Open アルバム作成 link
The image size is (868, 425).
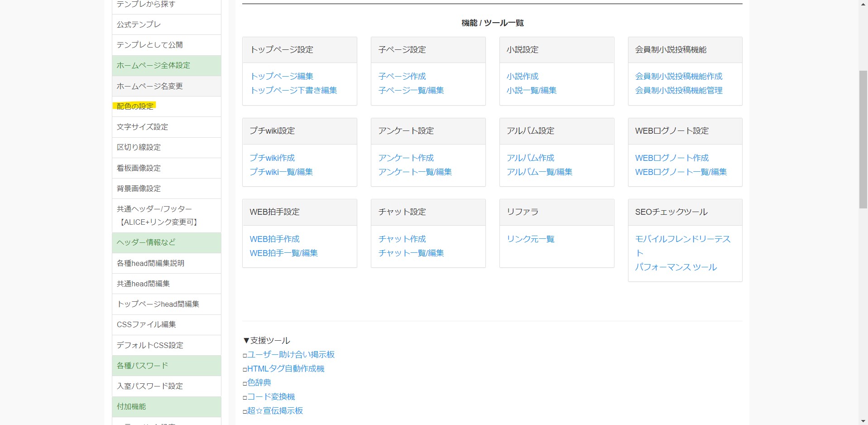530,158
